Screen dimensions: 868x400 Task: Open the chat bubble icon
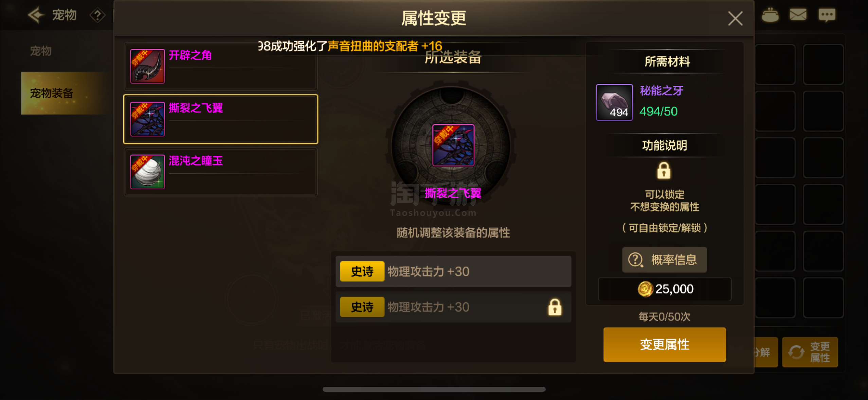pos(827,15)
